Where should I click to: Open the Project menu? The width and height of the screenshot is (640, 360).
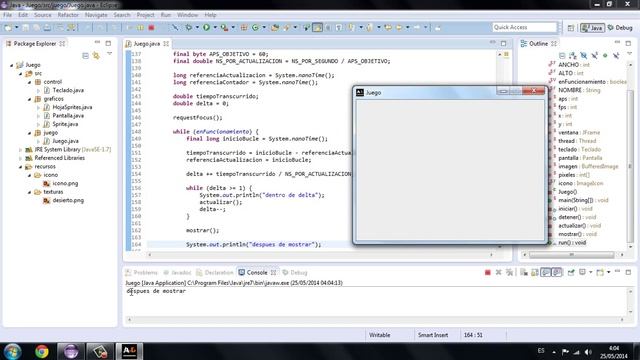point(145,15)
